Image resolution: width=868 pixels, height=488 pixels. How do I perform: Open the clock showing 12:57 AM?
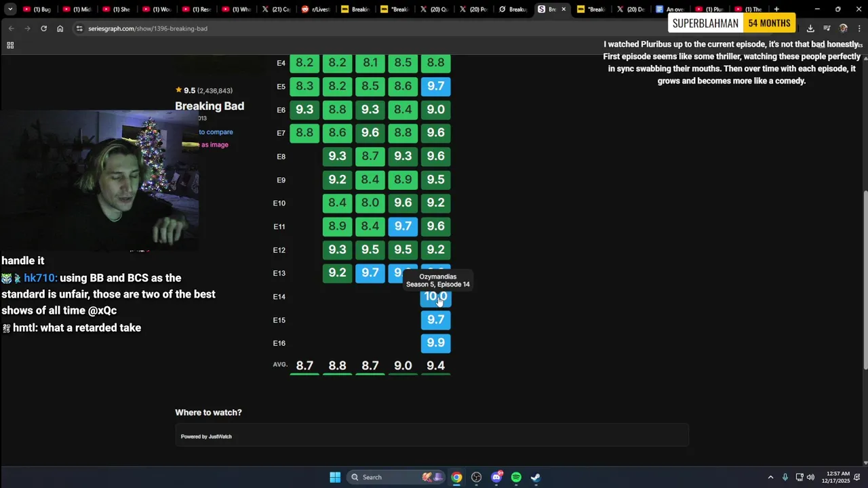tap(835, 477)
